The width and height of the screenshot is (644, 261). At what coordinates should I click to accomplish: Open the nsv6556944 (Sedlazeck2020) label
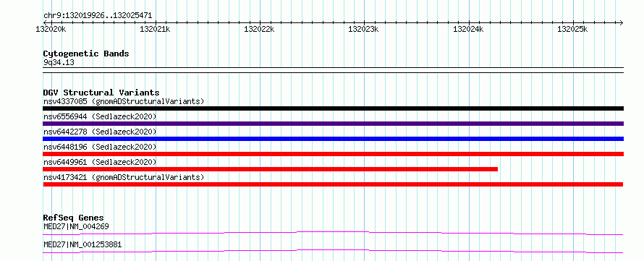pos(100,116)
